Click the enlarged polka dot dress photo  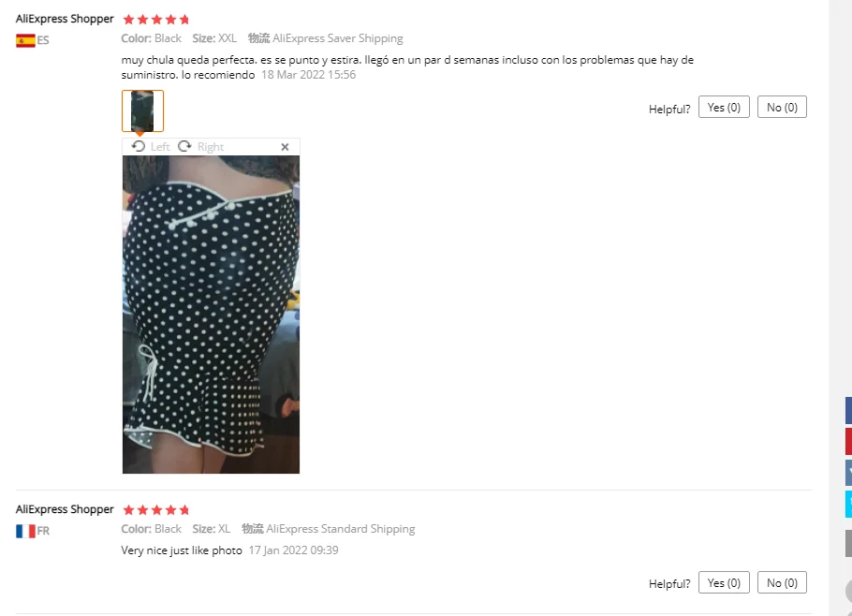211,315
